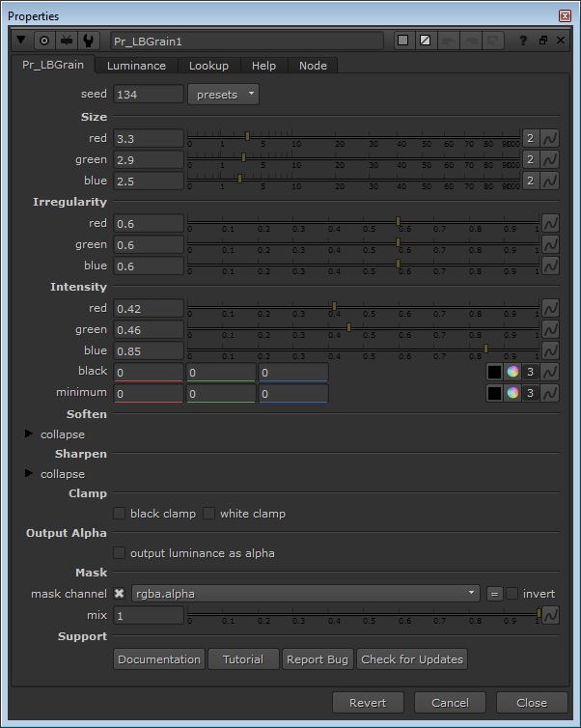581x728 pixels.
Task: Click the wrench icon in the node header
Action: pos(90,41)
